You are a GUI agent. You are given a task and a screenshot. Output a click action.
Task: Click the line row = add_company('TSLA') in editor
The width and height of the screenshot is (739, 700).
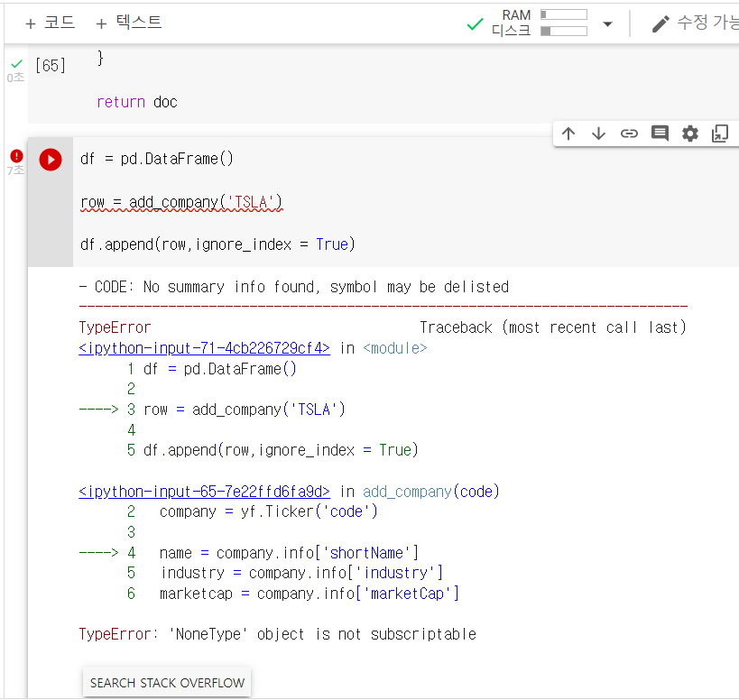181,202
